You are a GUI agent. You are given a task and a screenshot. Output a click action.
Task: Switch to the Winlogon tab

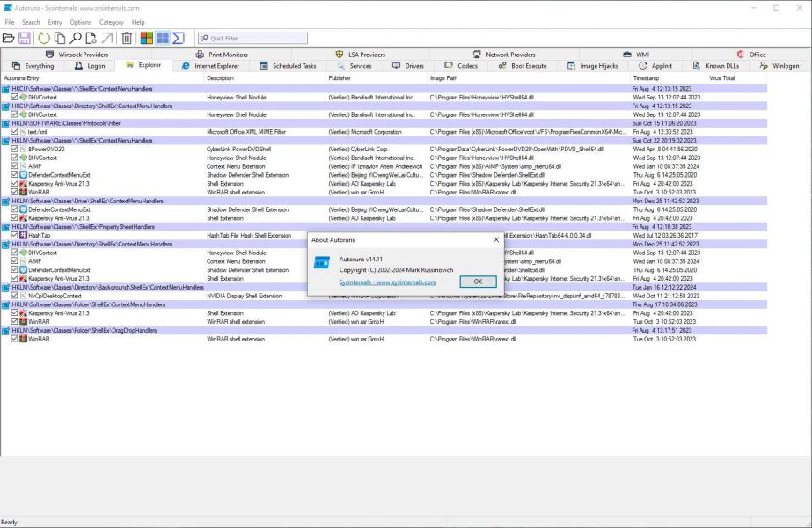point(779,66)
